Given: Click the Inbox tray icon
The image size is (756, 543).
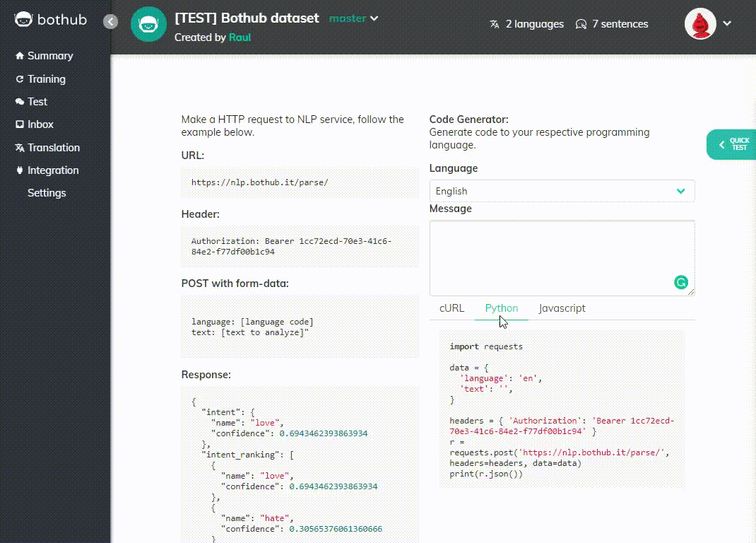Looking at the screenshot, I should pos(20,124).
